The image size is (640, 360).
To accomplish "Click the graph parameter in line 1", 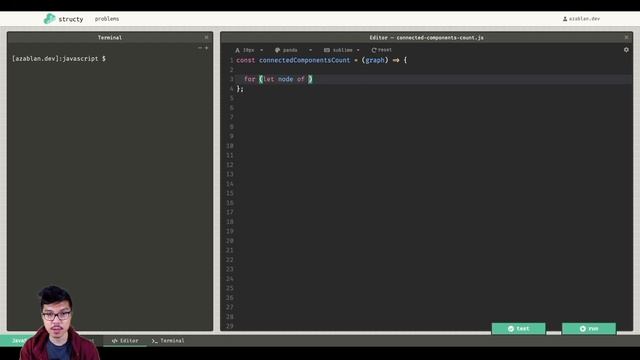I will point(375,60).
